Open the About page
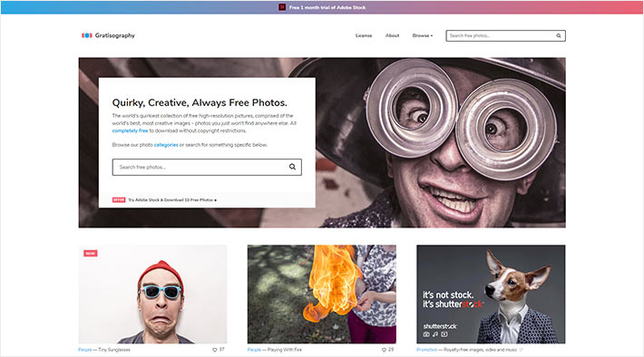The height and width of the screenshot is (357, 644). click(x=392, y=35)
